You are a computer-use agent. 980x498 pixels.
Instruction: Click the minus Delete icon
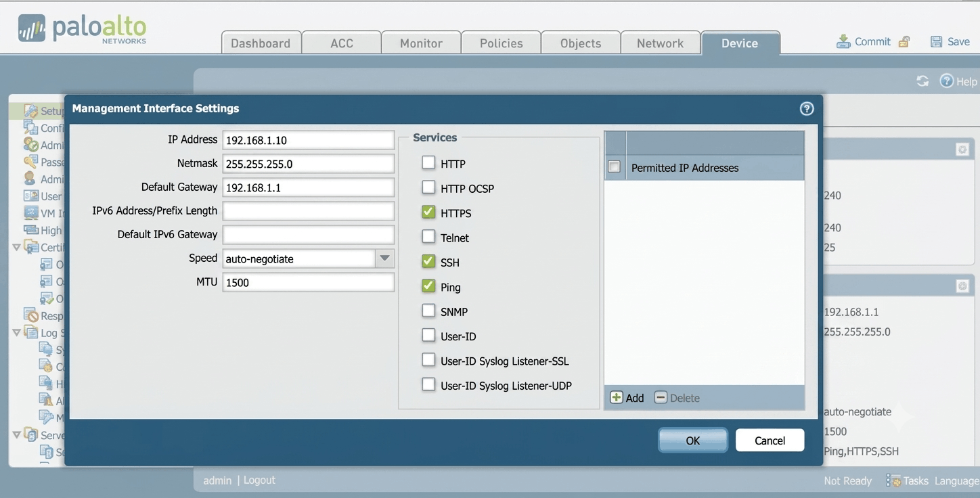[x=661, y=398]
